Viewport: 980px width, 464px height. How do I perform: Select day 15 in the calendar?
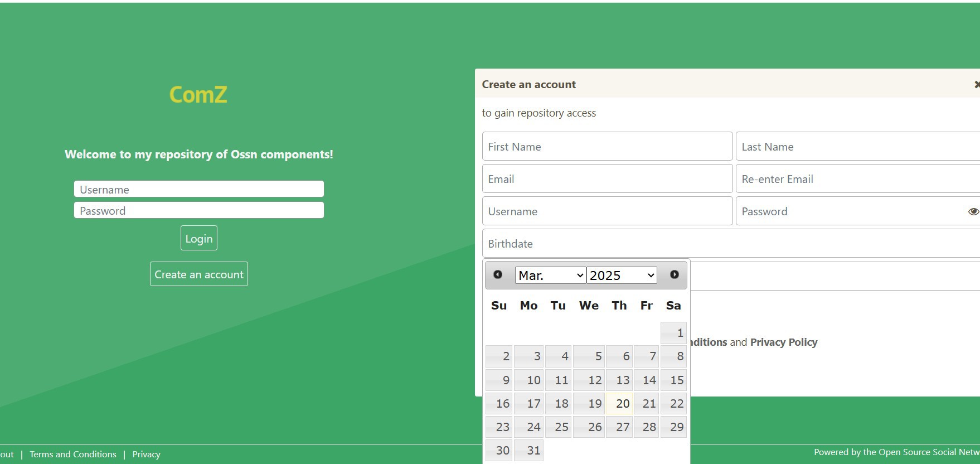(x=673, y=380)
